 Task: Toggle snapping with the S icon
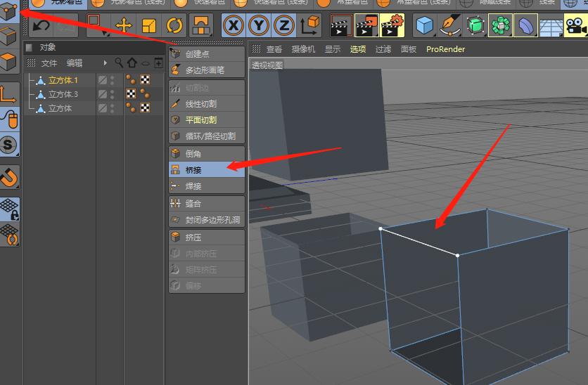[x=9, y=145]
